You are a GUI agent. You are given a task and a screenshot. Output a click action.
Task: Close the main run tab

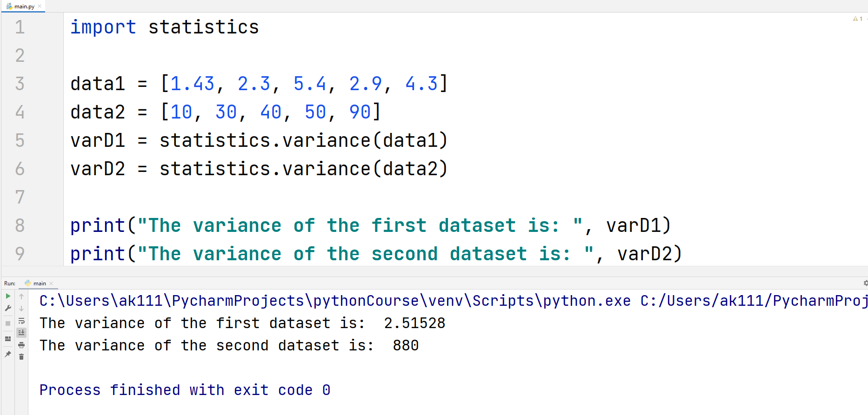[x=51, y=283]
